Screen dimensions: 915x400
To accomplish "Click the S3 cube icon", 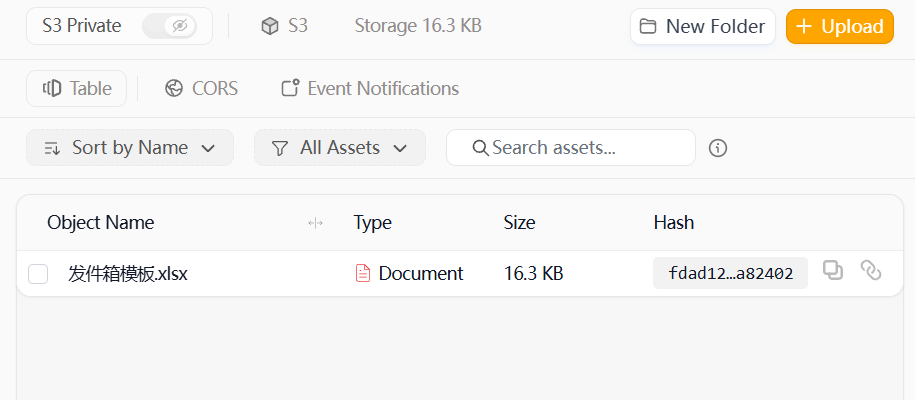I will click(270, 26).
